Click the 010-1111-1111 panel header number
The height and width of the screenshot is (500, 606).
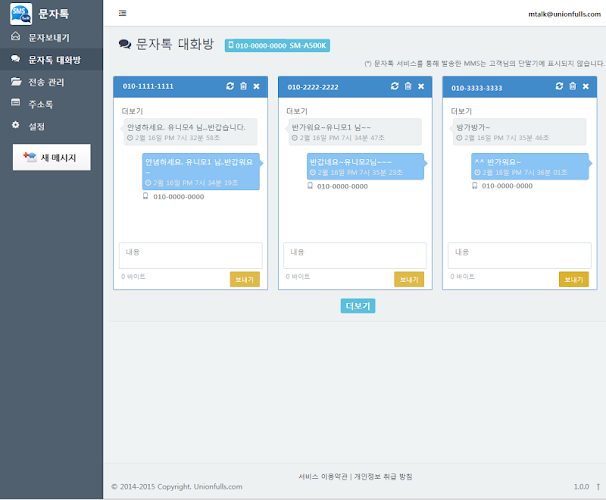pyautogui.click(x=148, y=86)
